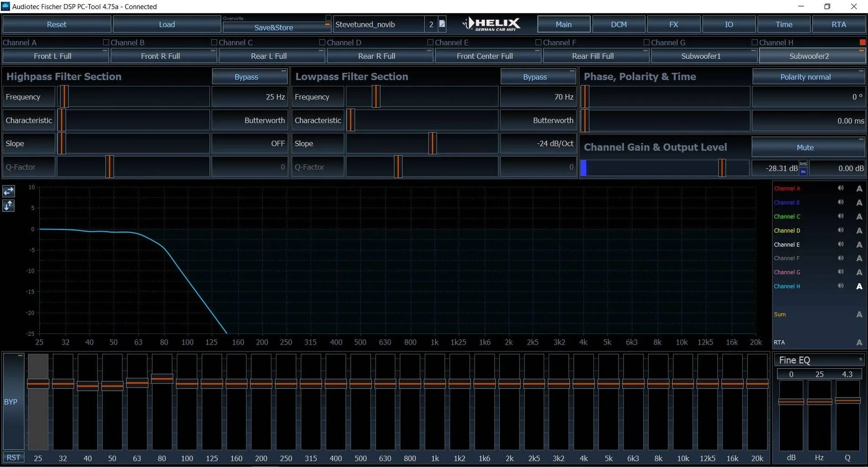Open the FX tab

(673, 24)
